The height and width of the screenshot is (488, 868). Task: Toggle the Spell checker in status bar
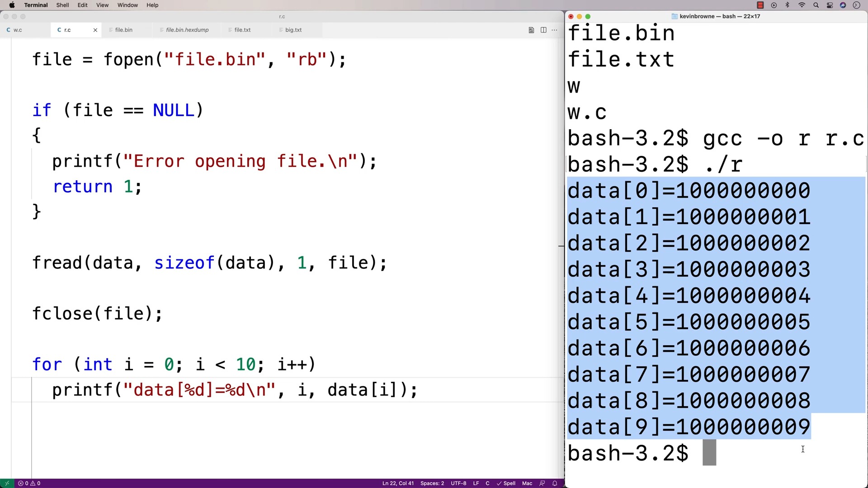pyautogui.click(x=506, y=483)
